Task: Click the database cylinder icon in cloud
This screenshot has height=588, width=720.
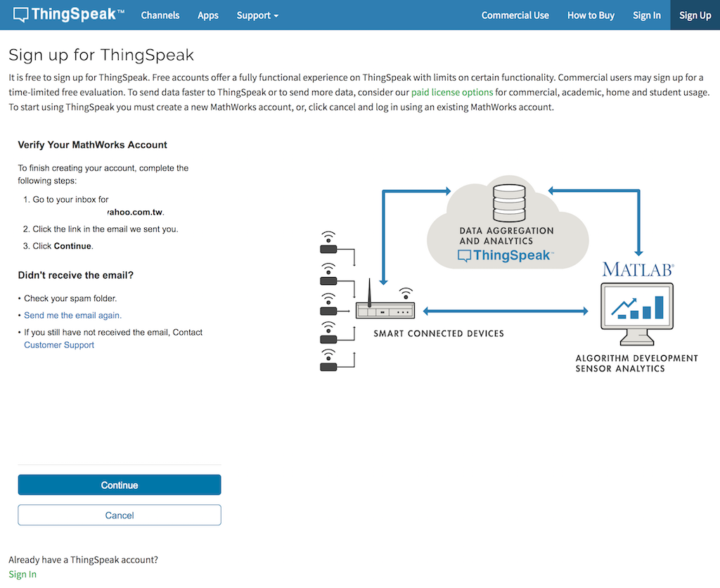Action: point(509,203)
